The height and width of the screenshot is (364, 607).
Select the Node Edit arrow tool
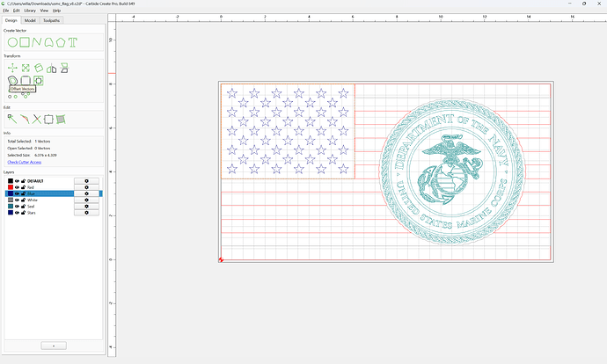(x=12, y=120)
